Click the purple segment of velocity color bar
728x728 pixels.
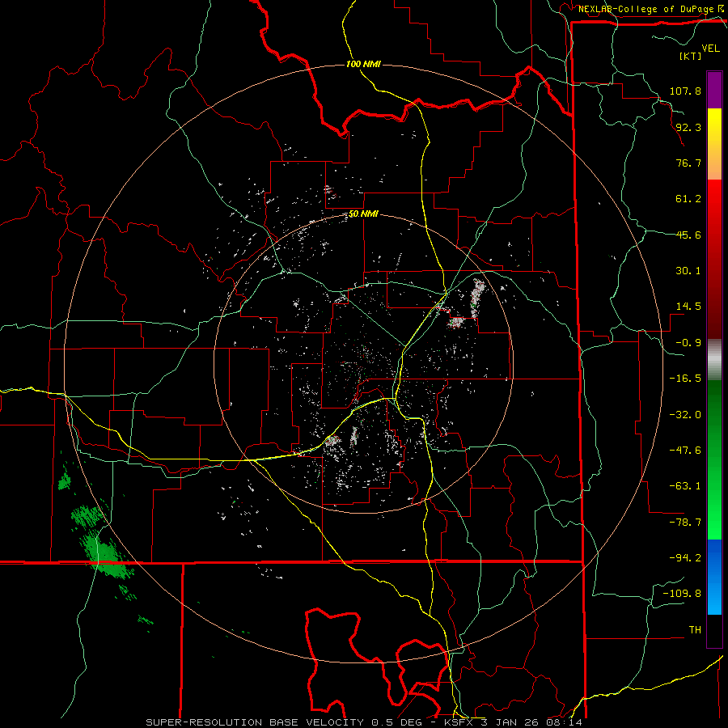[714, 90]
